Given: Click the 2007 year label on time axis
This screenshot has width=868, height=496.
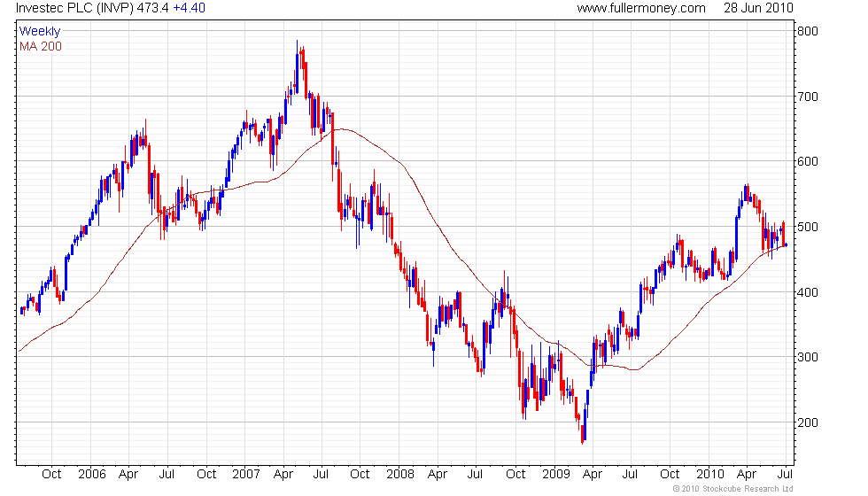Looking at the screenshot, I should point(246,475).
